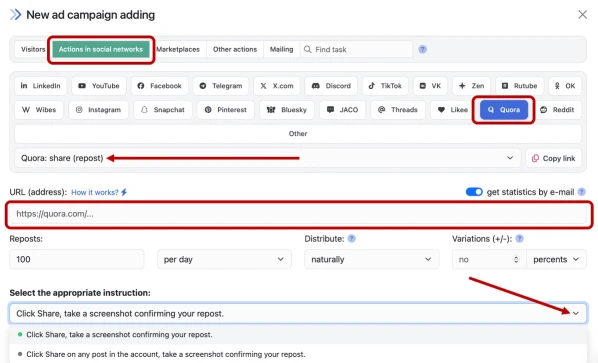Image resolution: width=598 pixels, height=363 pixels.
Task: Select the Quora network button
Action: pyautogui.click(x=504, y=110)
